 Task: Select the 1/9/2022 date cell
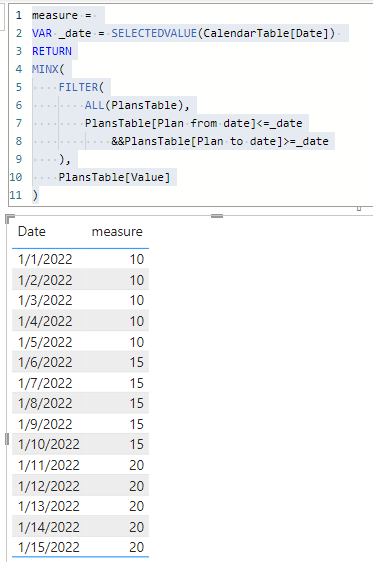[x=45, y=424]
